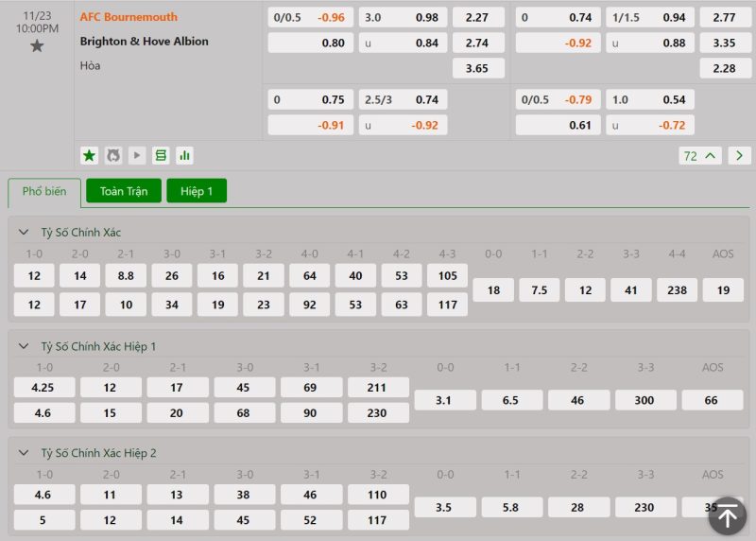Open the mascot icon beside green star

pos(113,156)
